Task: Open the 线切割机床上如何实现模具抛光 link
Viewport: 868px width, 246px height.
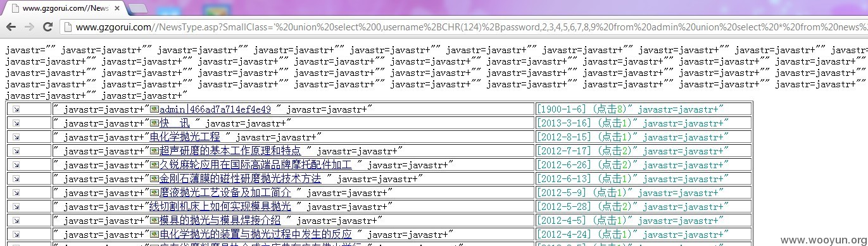Action: pos(220,207)
